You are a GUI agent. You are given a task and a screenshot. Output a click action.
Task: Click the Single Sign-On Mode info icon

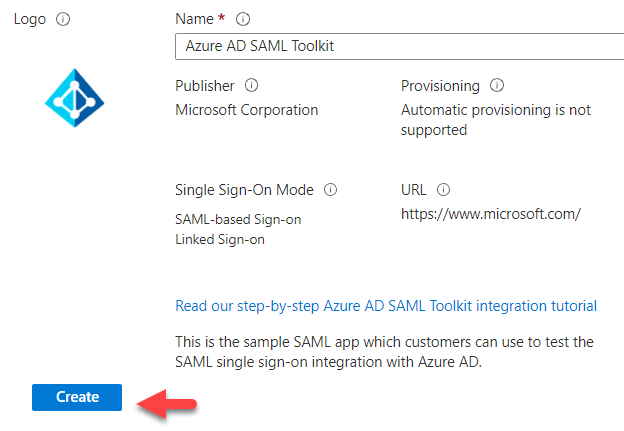coord(330,190)
